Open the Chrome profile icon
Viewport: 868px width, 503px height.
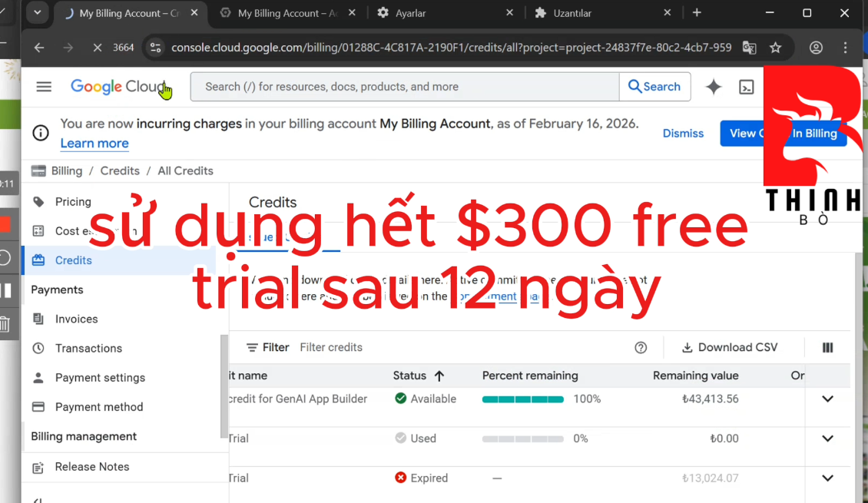(x=816, y=48)
